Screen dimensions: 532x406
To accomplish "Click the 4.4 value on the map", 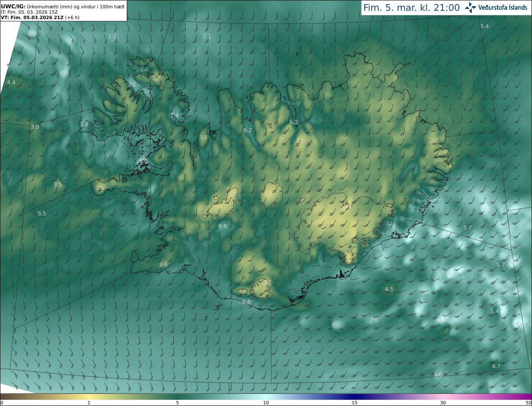I will [x=11, y=83].
